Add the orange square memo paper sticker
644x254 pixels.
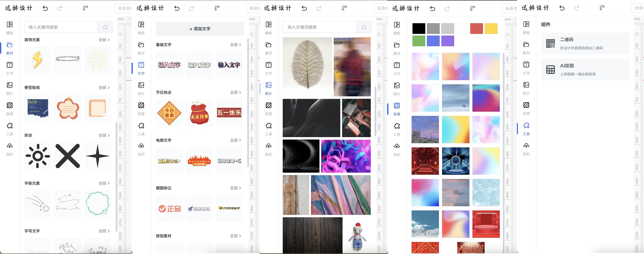[x=97, y=108]
